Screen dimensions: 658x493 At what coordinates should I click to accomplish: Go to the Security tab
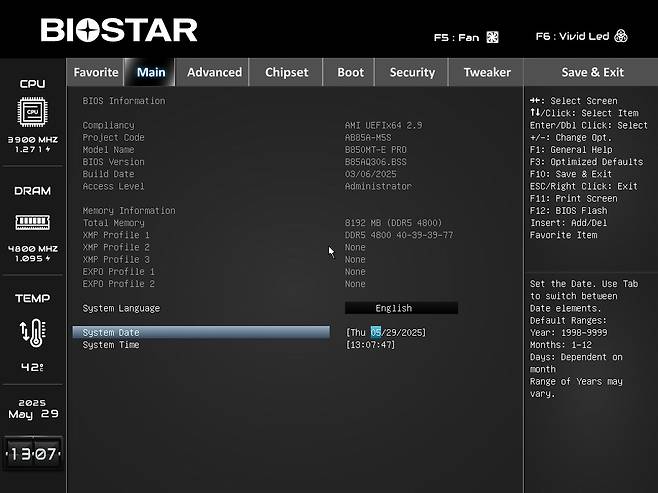point(412,72)
